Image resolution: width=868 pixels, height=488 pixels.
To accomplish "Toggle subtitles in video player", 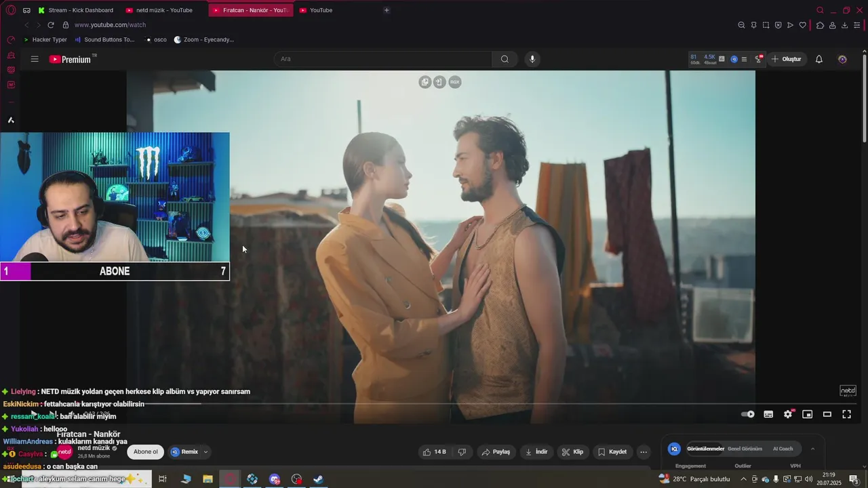I will [768, 414].
